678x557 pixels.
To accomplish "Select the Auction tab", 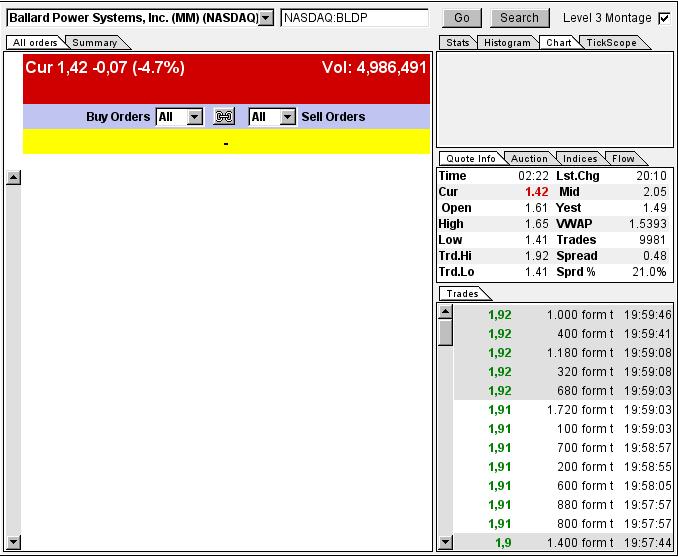I will (x=529, y=158).
